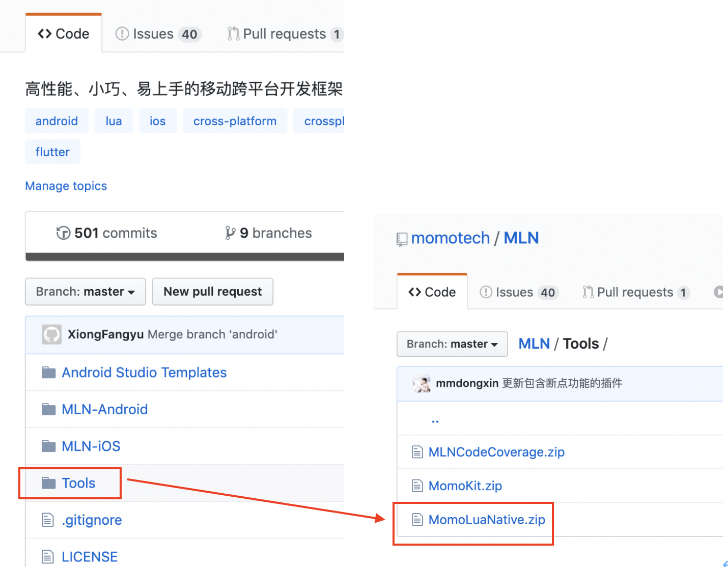Select the Tools folder icon
This screenshot has width=728, height=567.
coord(48,483)
